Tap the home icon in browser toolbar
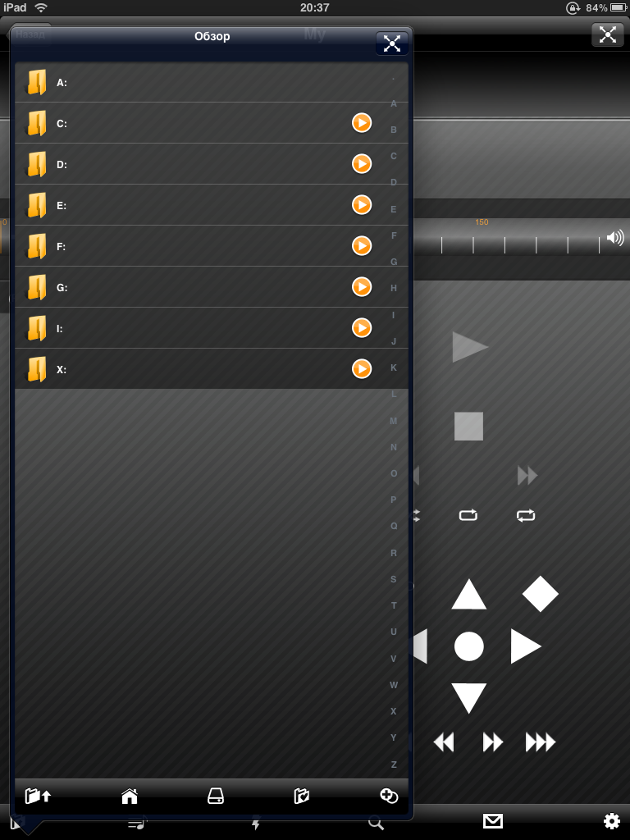Viewport: 630px width, 840px height. [x=129, y=796]
